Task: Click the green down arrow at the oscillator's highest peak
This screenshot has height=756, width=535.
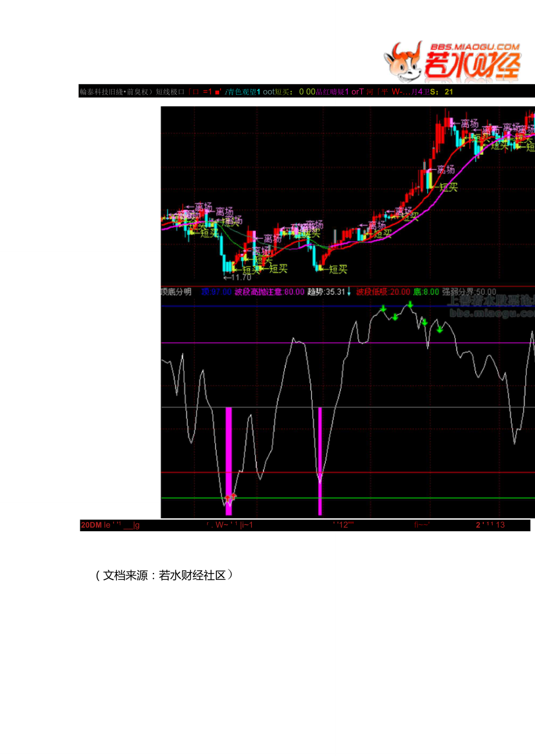Action: (410, 304)
